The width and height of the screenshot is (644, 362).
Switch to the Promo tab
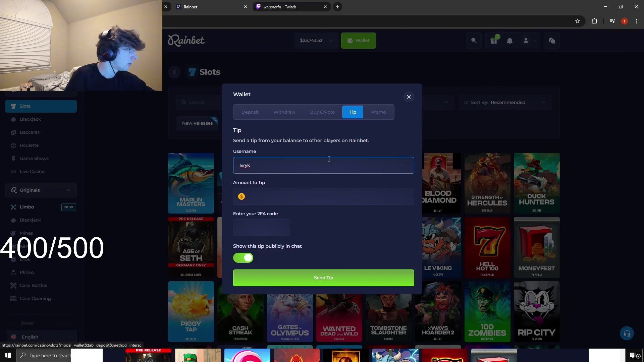click(x=378, y=112)
